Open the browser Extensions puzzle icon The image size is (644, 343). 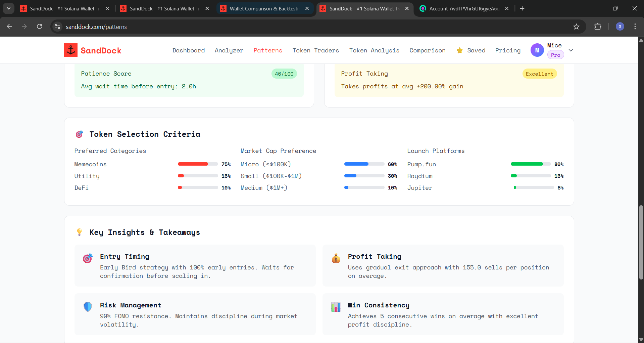(x=598, y=27)
